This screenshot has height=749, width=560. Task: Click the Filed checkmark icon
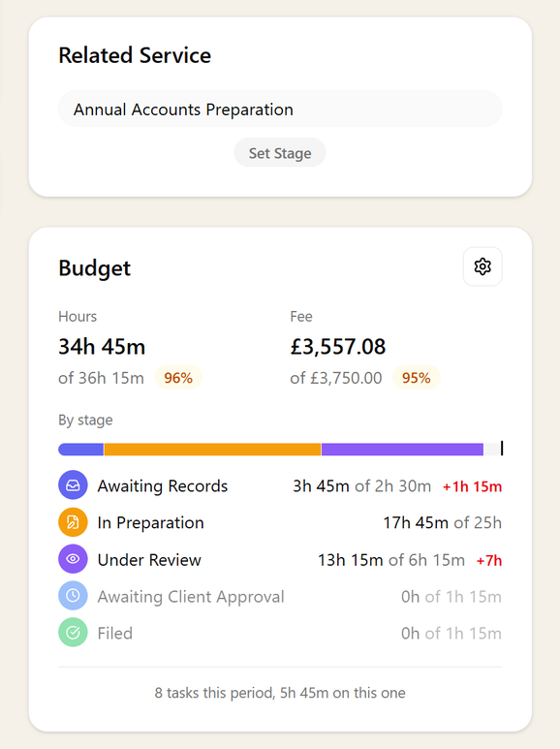click(73, 633)
